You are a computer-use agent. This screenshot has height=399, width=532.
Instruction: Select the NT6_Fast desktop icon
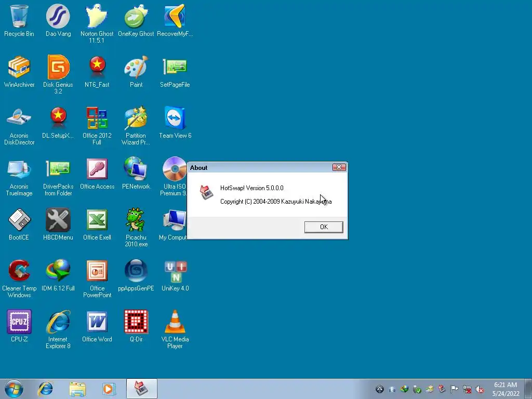pyautogui.click(x=97, y=71)
